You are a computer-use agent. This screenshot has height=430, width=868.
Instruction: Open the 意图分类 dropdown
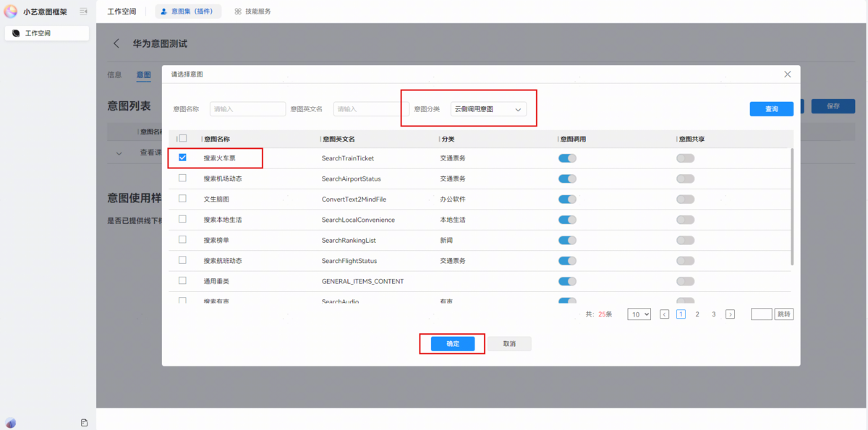tap(488, 109)
